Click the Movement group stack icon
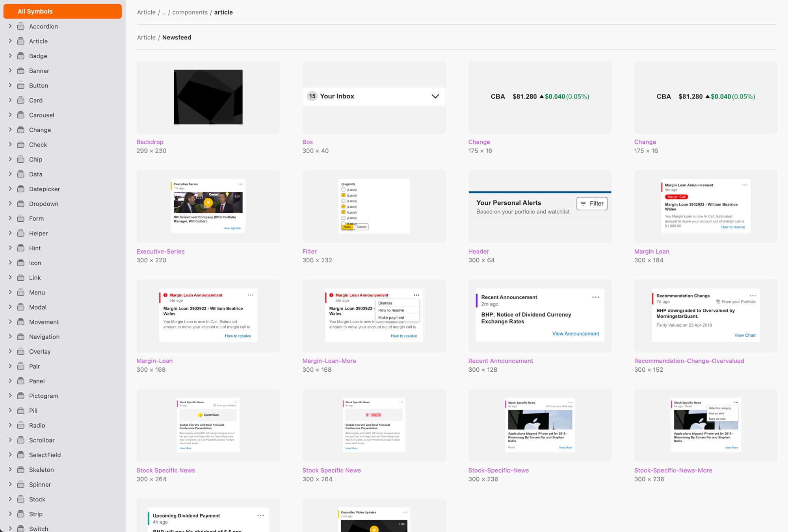The image size is (788, 532). pos(20,322)
